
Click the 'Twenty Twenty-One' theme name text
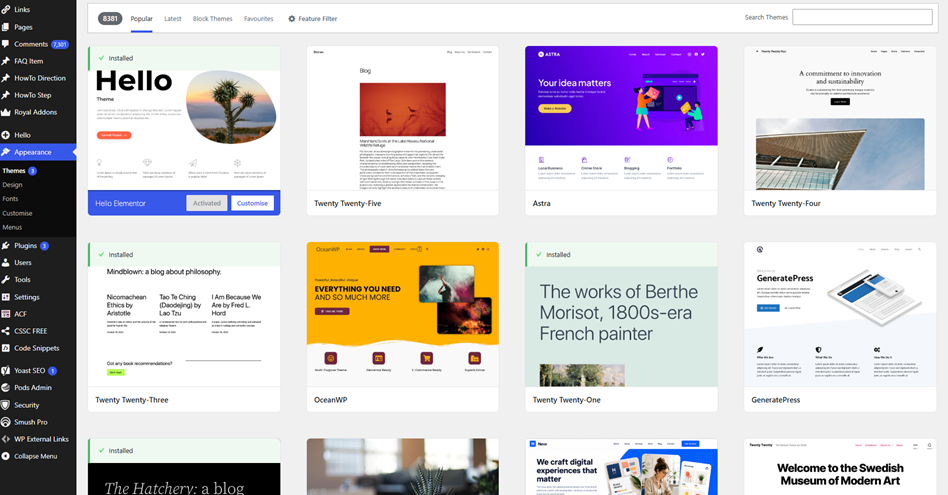[567, 400]
